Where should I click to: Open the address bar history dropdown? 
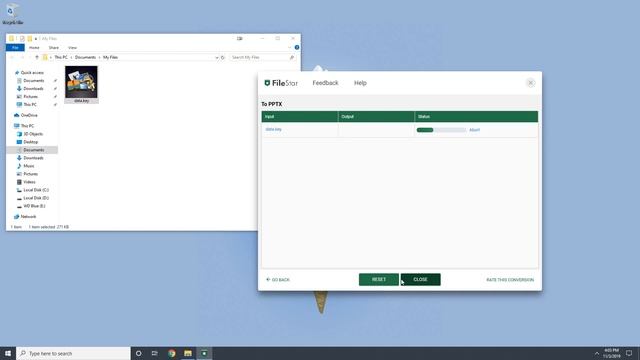pyautogui.click(x=217, y=58)
